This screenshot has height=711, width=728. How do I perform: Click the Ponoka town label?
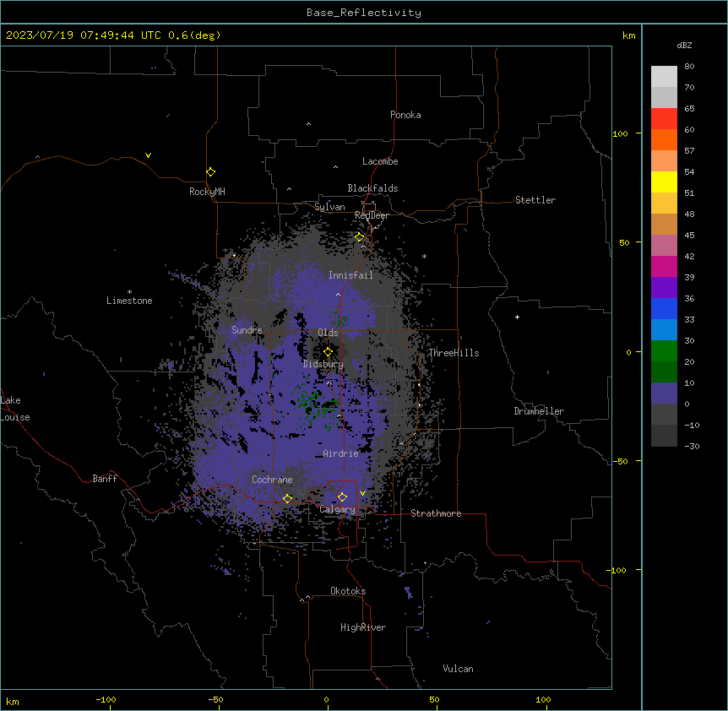point(405,115)
